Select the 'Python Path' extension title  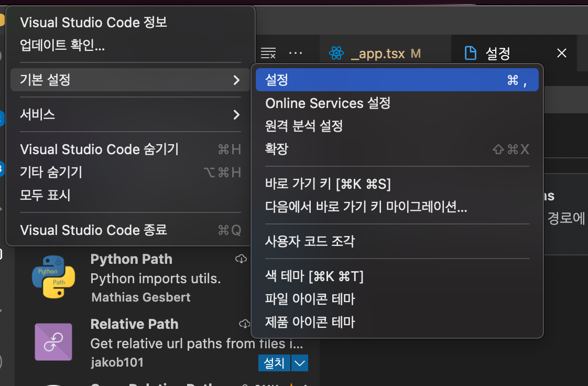coord(132,259)
